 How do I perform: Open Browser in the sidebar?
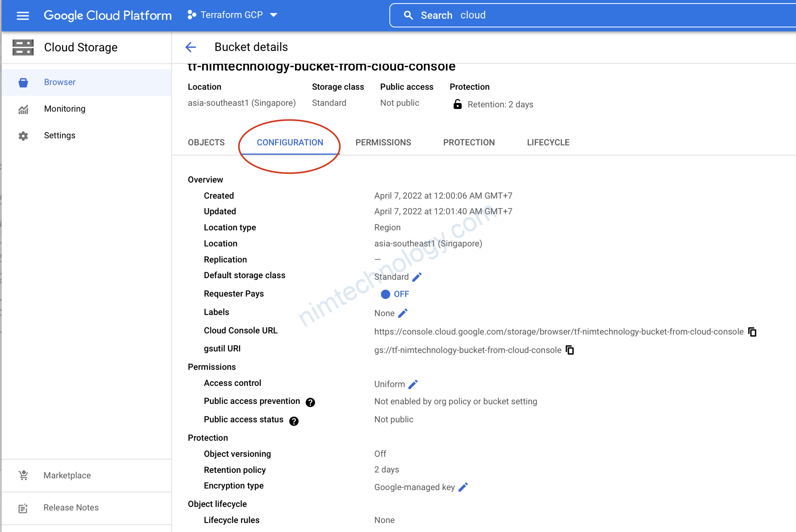87,82
